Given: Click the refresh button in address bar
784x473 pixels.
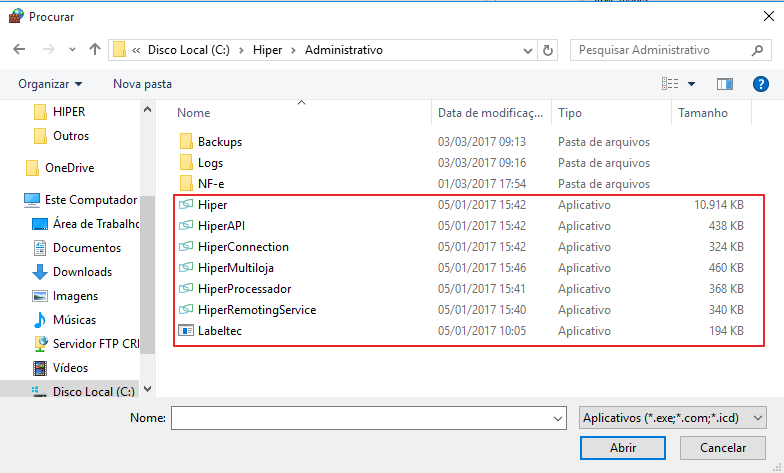Looking at the screenshot, I should [x=548, y=50].
